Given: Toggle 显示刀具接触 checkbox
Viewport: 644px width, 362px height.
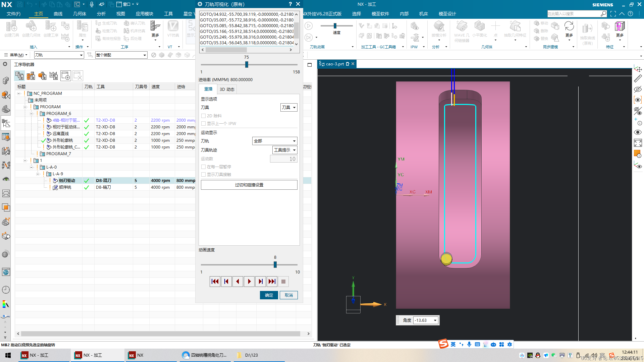Looking at the screenshot, I should pyautogui.click(x=203, y=175).
